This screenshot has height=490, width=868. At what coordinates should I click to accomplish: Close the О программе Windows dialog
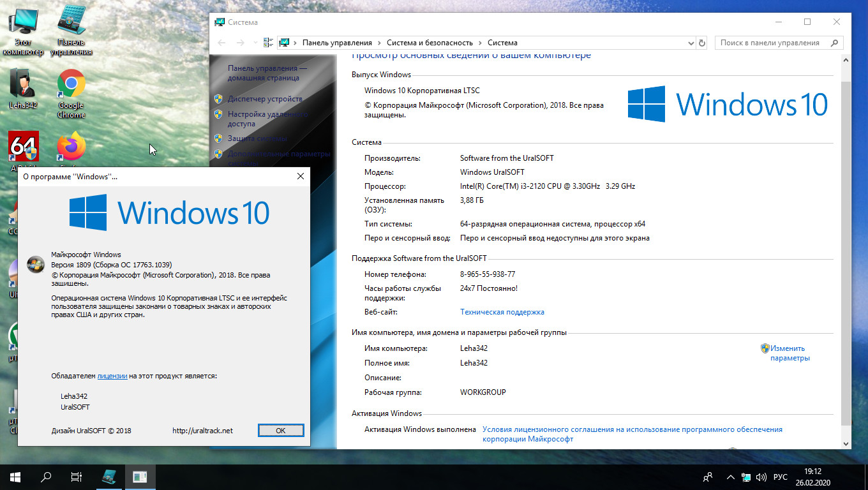(301, 176)
